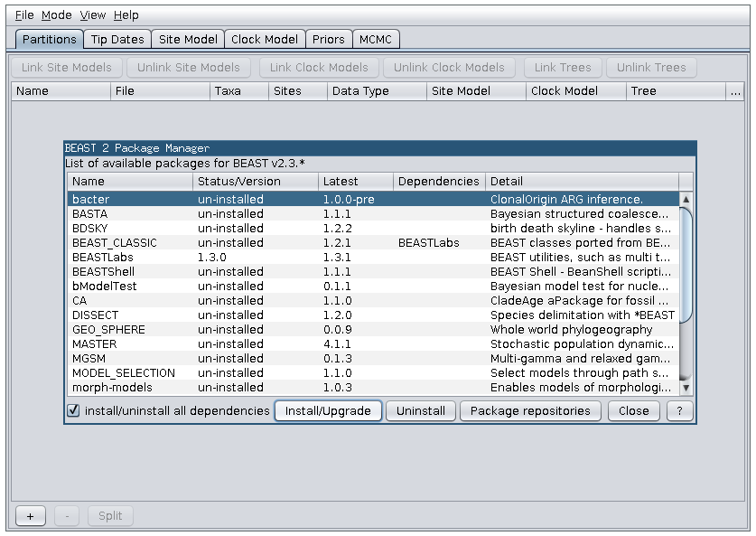Click the Taxa column header in partitions table
This screenshot has width=756, height=536.
[239, 91]
